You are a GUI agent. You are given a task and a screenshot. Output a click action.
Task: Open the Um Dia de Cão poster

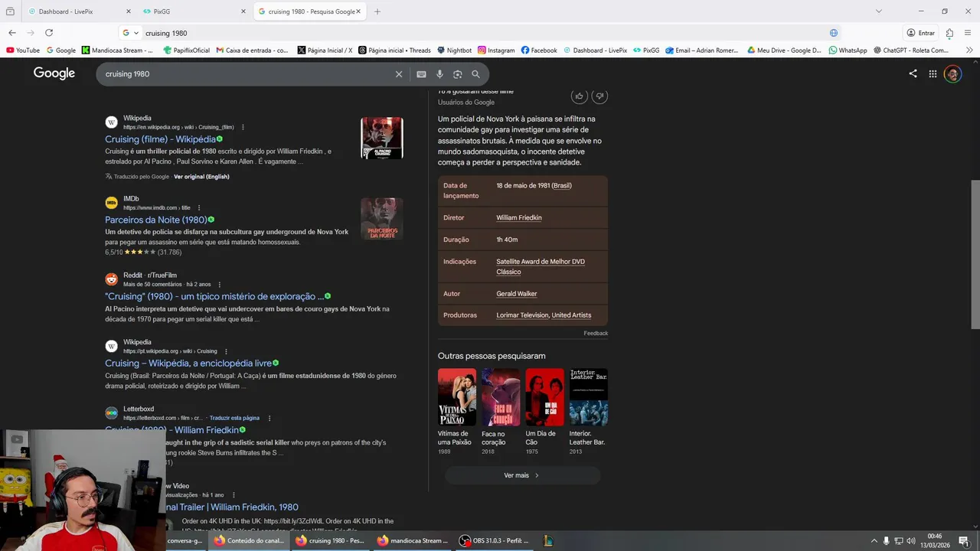pos(544,397)
